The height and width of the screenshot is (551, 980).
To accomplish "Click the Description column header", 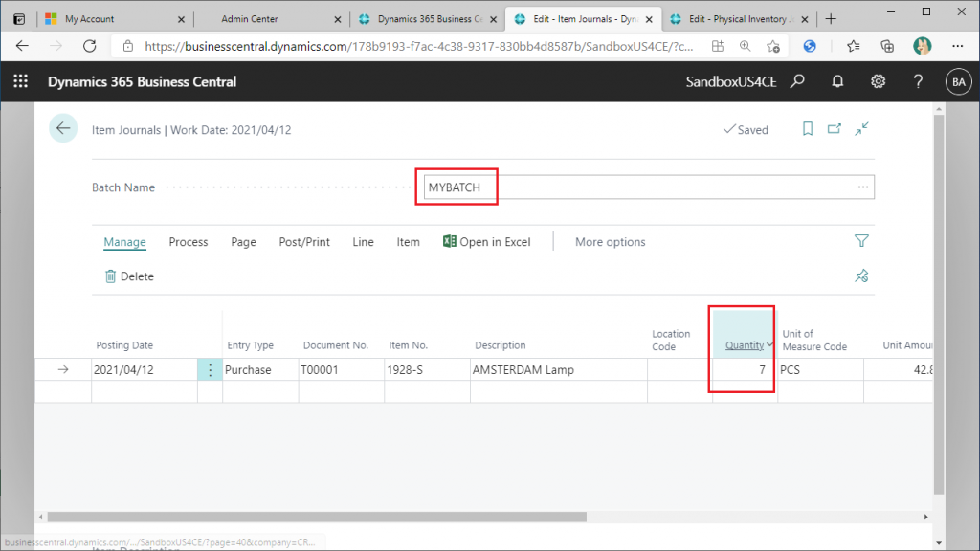I will pyautogui.click(x=500, y=344).
